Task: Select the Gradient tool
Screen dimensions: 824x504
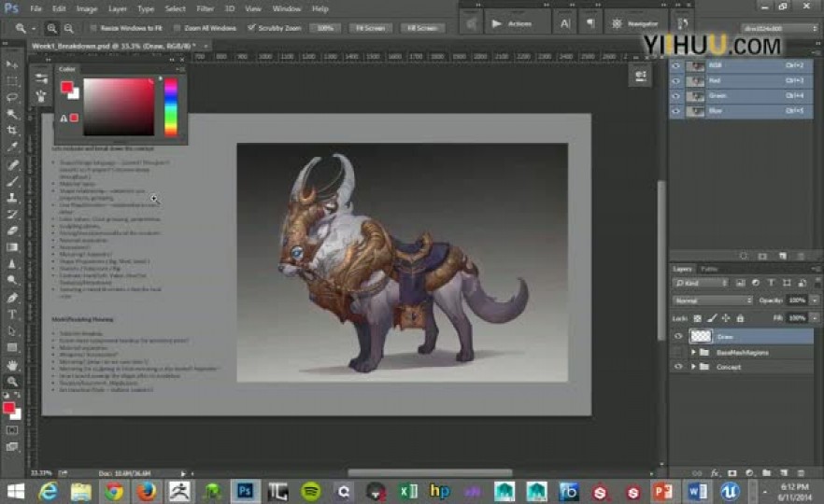Action: (x=11, y=247)
